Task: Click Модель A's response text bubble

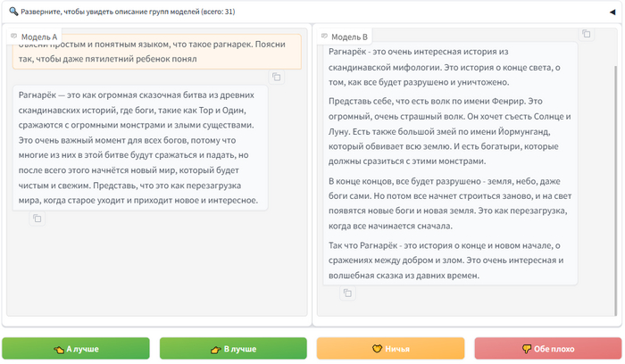Action: pos(140,148)
